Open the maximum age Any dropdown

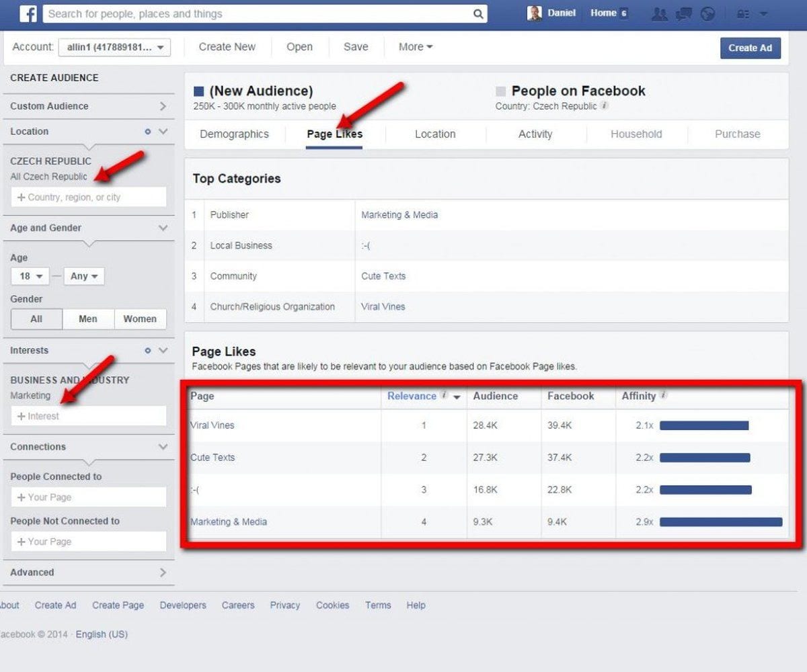tap(84, 276)
